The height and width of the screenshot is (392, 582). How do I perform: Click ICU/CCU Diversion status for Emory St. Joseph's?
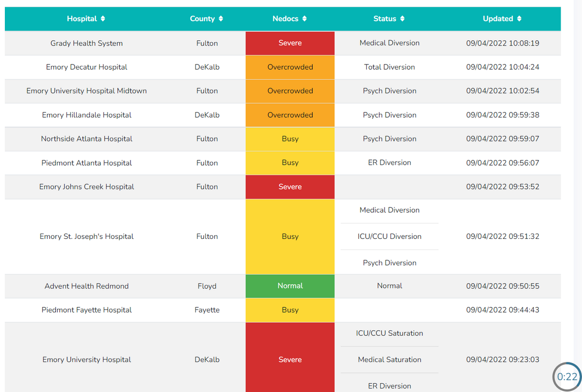click(x=389, y=236)
